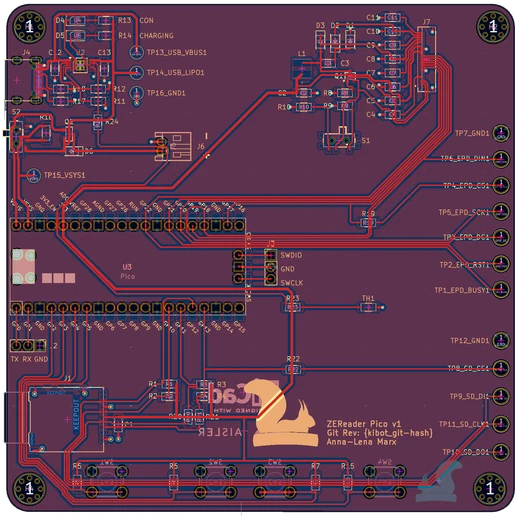This screenshot has width=520, height=516.
Task: Click the L1 inductor footprint
Action: [x=301, y=68]
